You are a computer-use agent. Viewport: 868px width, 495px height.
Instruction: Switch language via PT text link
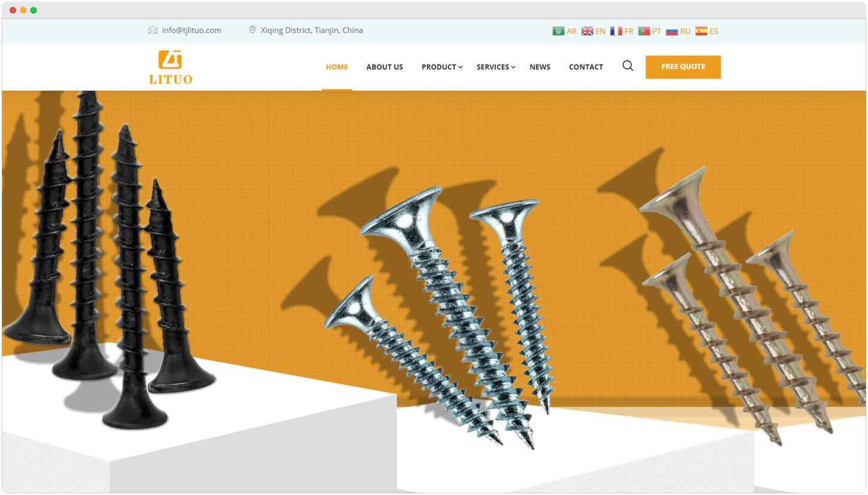click(657, 31)
